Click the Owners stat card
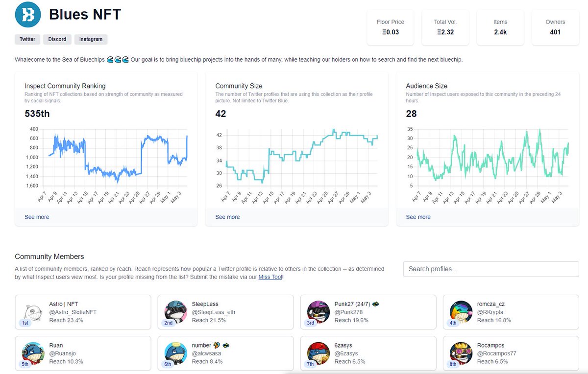Viewport: 588px width, 374px height. click(555, 27)
